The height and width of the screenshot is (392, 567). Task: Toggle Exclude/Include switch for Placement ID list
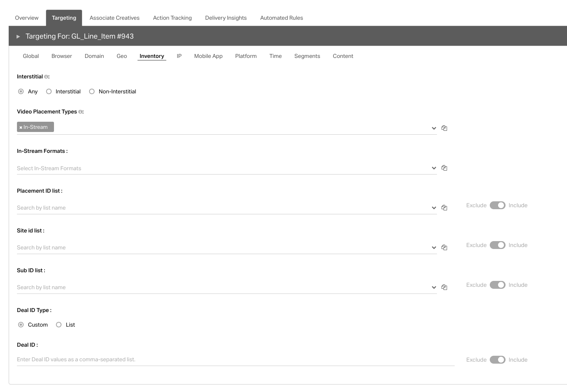point(497,205)
